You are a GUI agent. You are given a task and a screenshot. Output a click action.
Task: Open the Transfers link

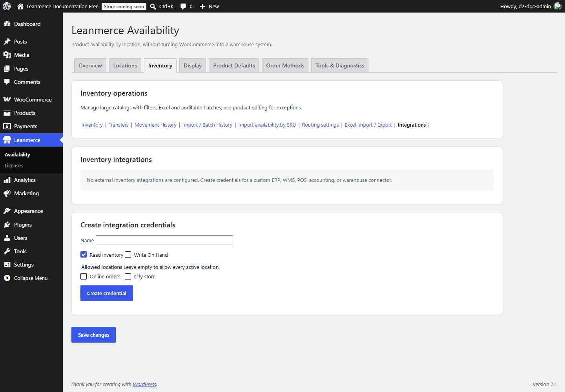tap(118, 125)
